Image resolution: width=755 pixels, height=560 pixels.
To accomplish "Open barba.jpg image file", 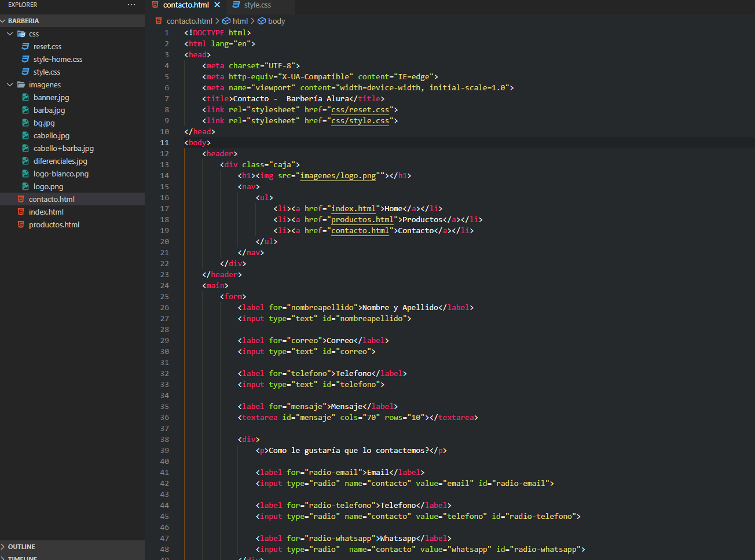I will point(49,110).
